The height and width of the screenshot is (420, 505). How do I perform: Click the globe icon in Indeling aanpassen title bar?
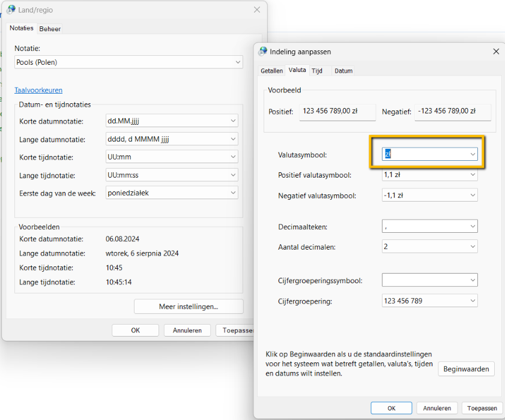point(262,52)
